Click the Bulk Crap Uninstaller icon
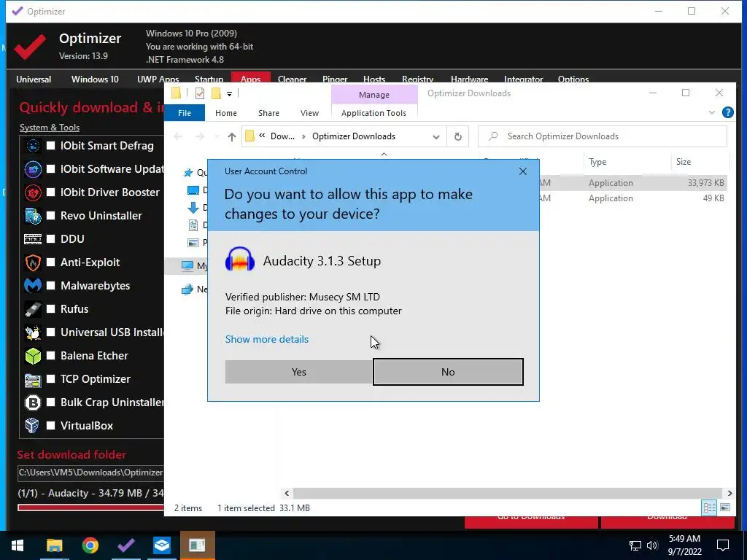 [x=33, y=402]
